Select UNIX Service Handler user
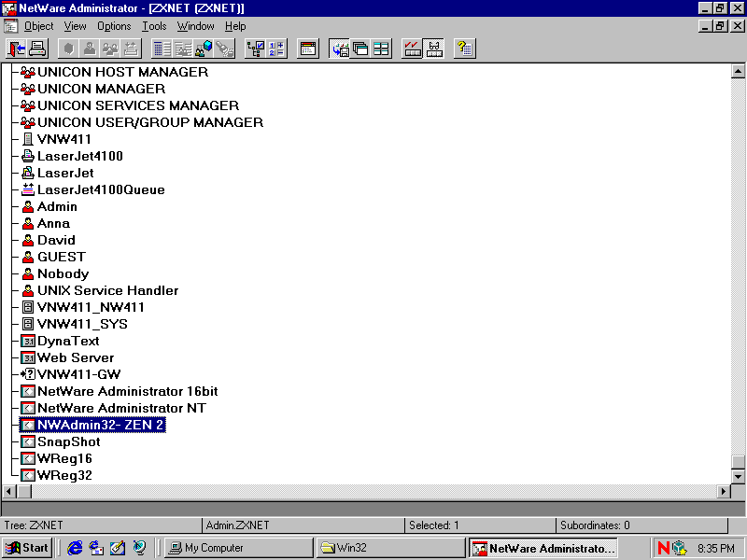 tap(108, 290)
